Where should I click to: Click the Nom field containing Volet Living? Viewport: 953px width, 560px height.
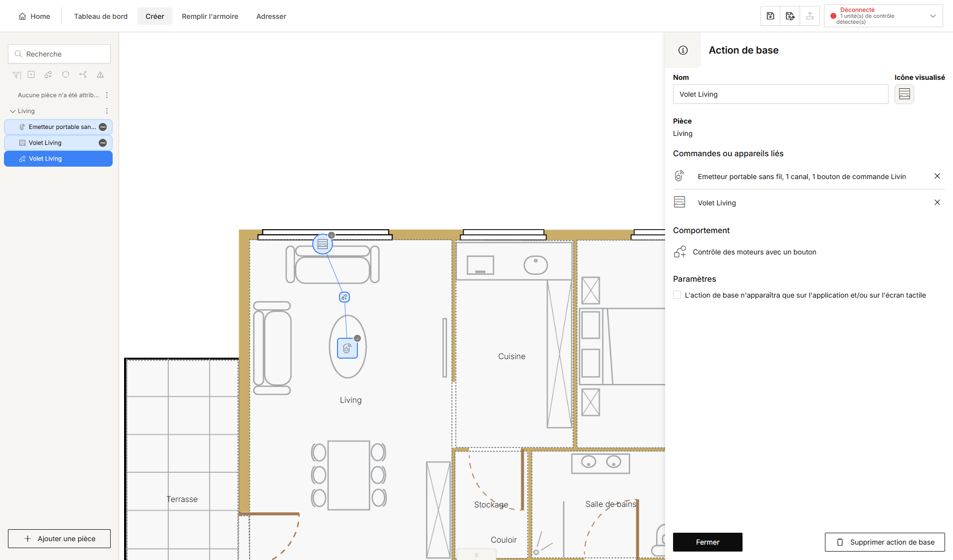coord(780,94)
